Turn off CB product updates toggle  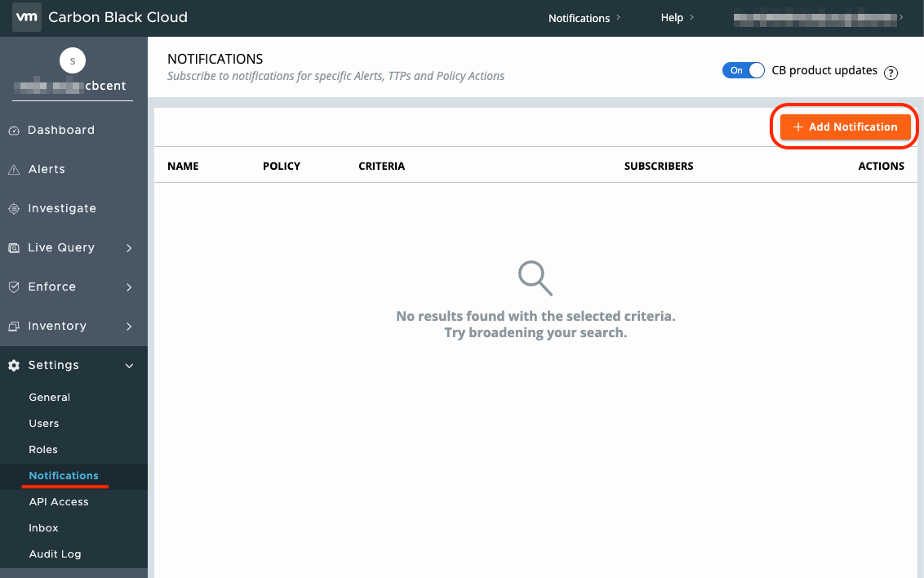coord(743,70)
